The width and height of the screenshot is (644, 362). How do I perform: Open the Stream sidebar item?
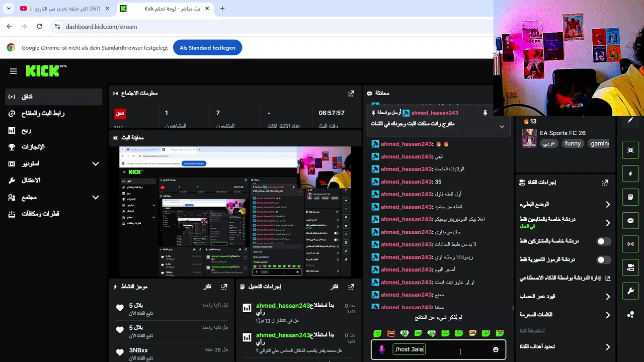[53, 97]
